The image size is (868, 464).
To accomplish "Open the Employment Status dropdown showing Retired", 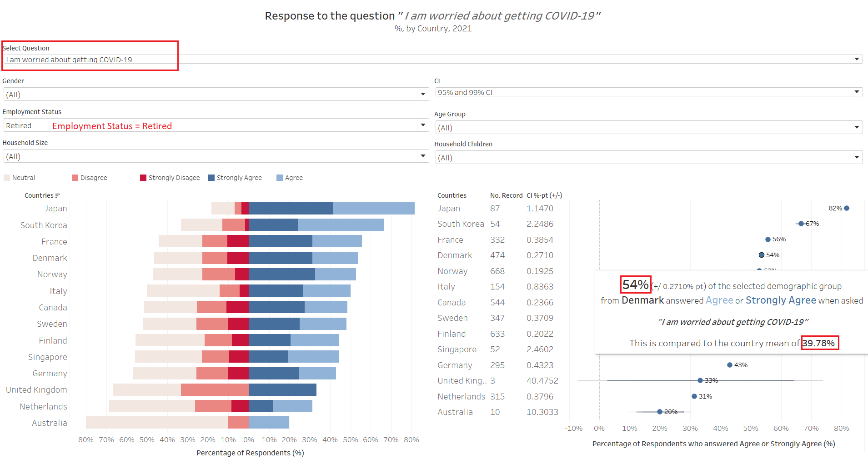I will tap(423, 125).
